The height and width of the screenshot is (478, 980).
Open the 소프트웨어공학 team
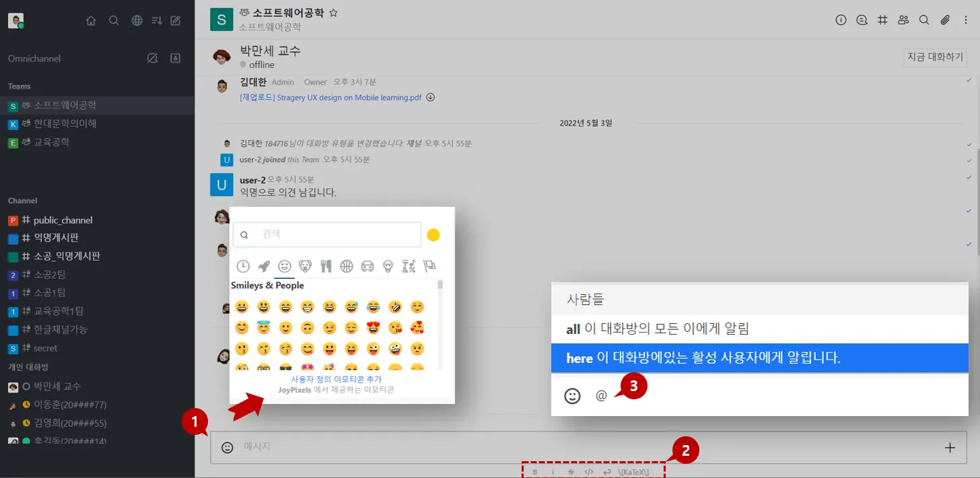tap(97, 106)
